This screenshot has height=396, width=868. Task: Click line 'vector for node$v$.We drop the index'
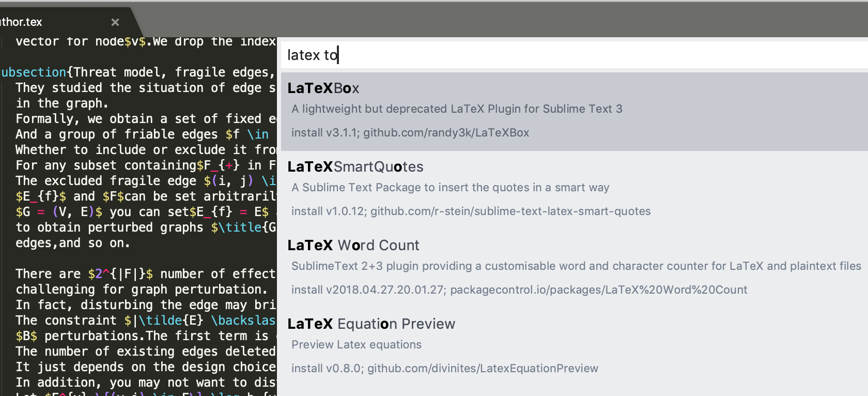[146, 41]
